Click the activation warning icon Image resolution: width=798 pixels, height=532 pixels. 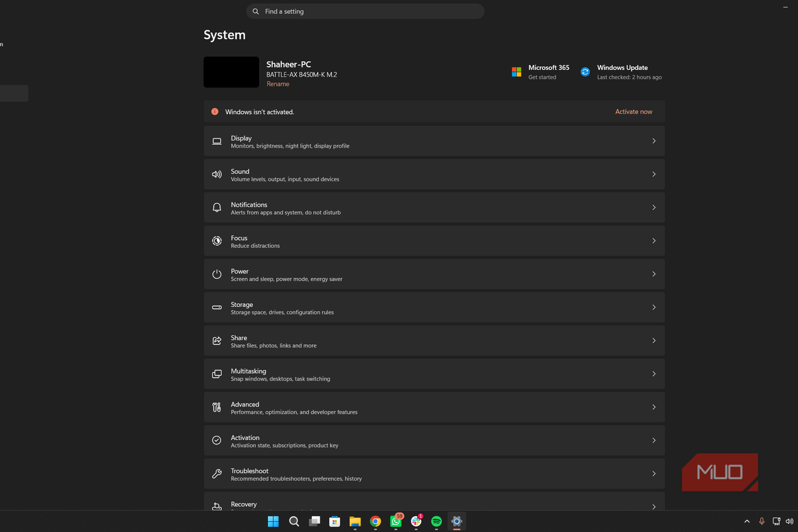[x=215, y=112]
